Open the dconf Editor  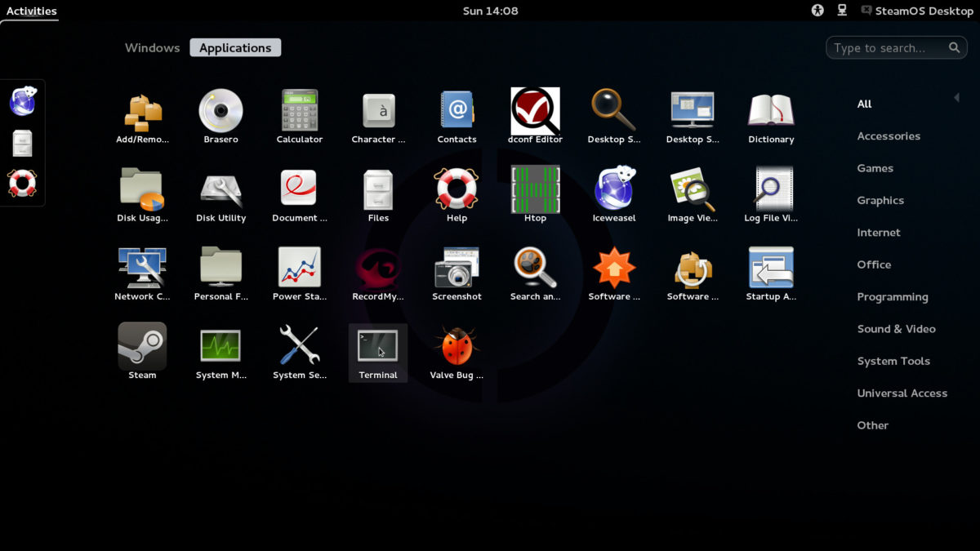pyautogui.click(x=535, y=111)
